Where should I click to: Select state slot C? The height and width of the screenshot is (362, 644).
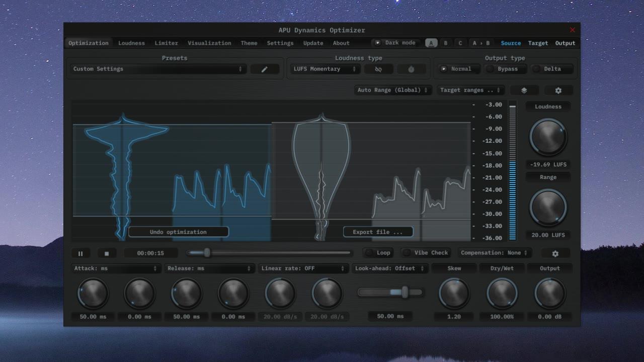tap(460, 43)
